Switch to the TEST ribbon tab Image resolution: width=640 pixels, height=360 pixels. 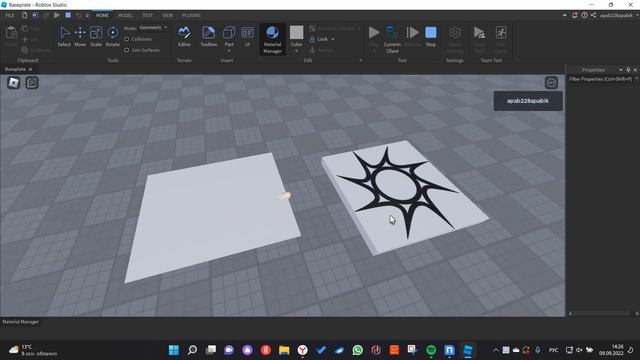pyautogui.click(x=147, y=15)
